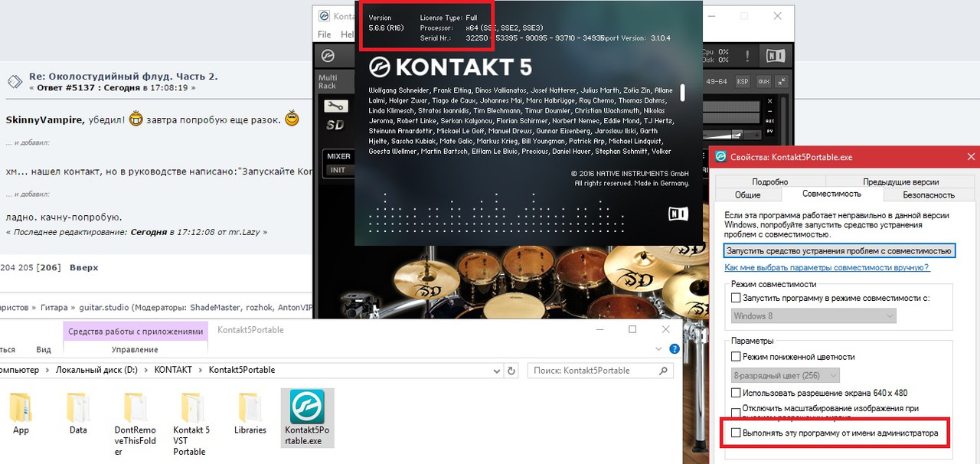Check the reduced color mode option
This screenshot has width=980, height=464.
tap(736, 357)
